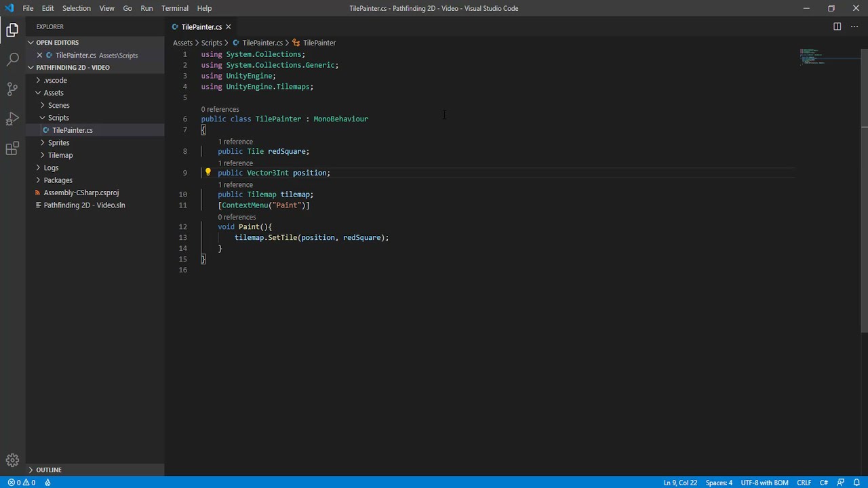
Task: Click the Split Editor Right icon
Action: pyautogui.click(x=837, y=26)
